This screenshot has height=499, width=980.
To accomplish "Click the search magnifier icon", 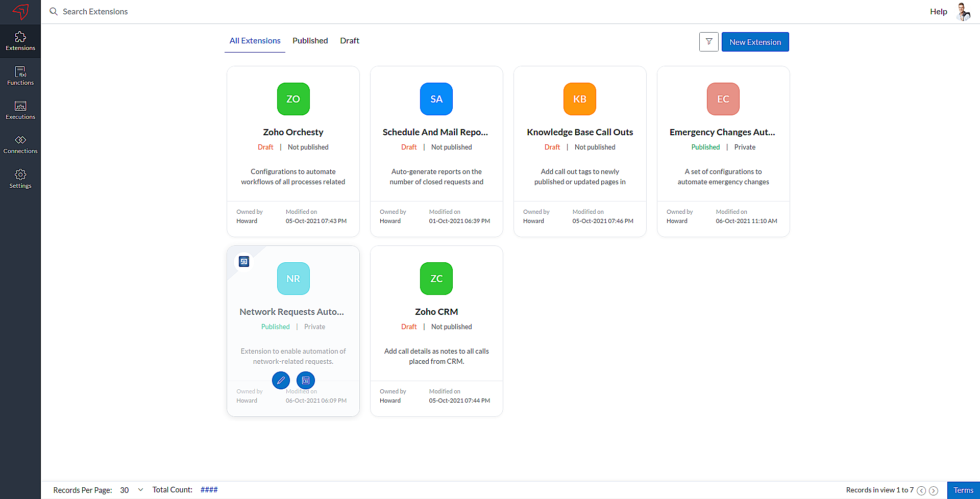I will pos(54,11).
